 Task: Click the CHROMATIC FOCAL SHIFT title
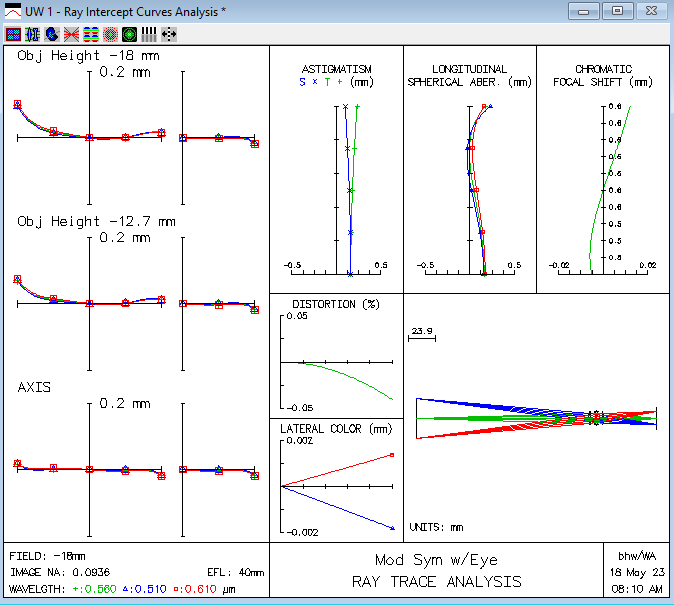[603, 75]
